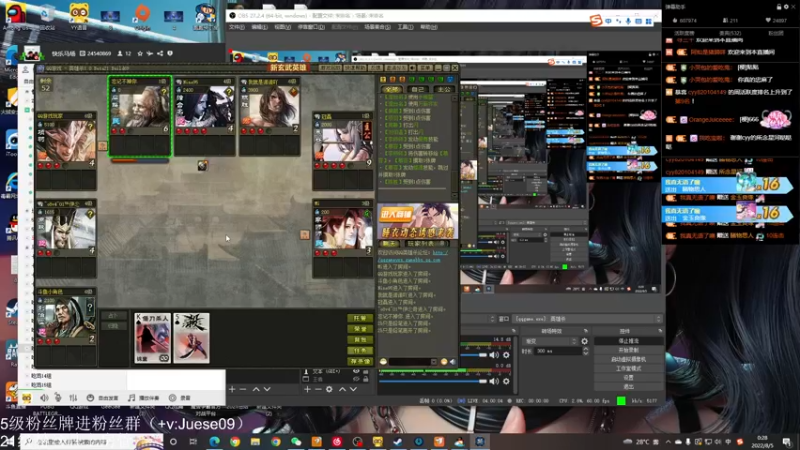Pop out the 转场特效 transitions dock

585,331
